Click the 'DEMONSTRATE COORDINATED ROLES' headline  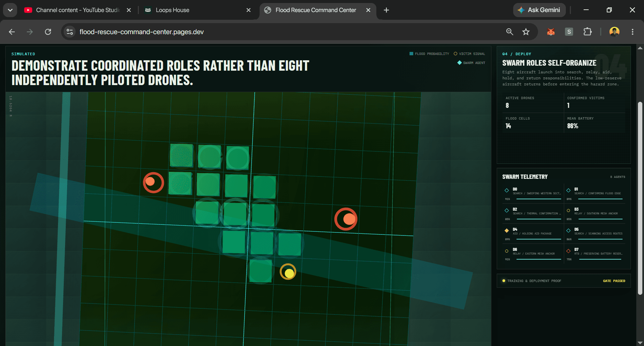click(x=160, y=73)
